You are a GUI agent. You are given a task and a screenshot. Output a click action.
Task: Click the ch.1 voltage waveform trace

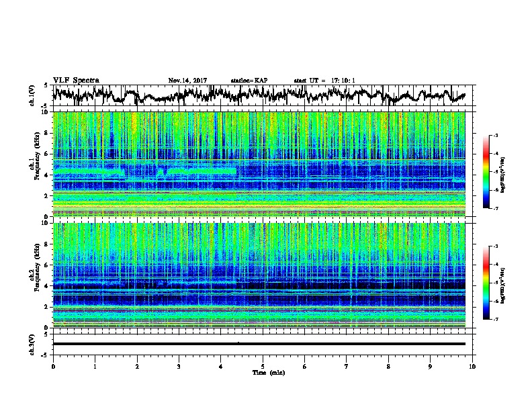(x=259, y=95)
